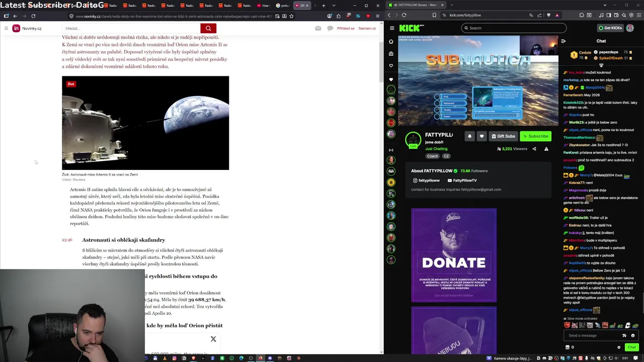The width and height of the screenshot is (644, 362).
Task: Open the Kick shop icon below chat
Action: [x=568, y=347]
